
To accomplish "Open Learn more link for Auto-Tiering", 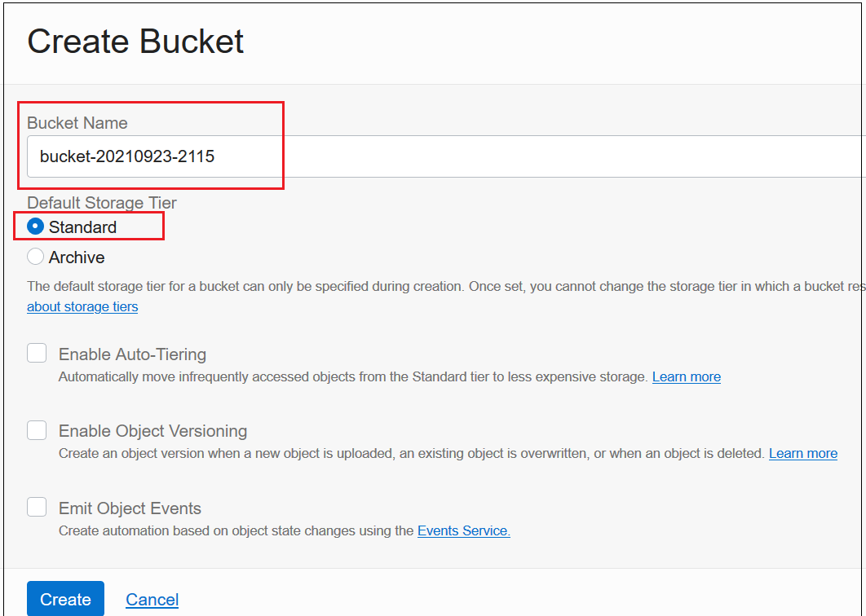I will point(686,376).
